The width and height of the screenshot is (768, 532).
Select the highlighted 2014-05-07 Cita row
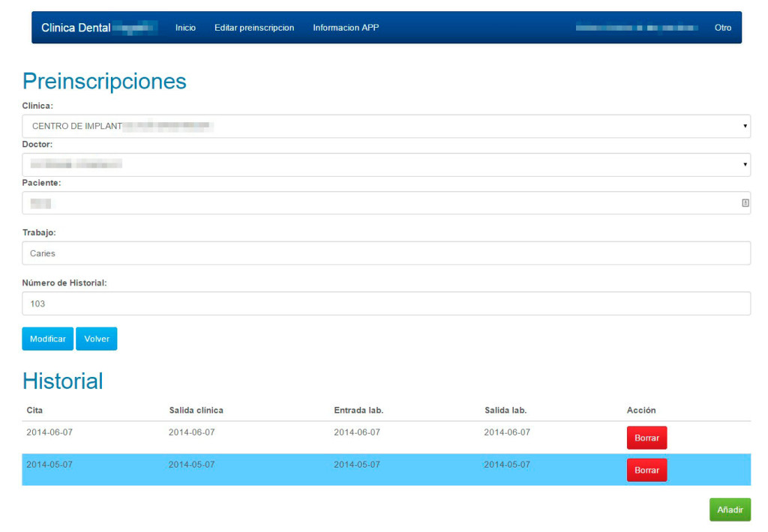(49, 465)
